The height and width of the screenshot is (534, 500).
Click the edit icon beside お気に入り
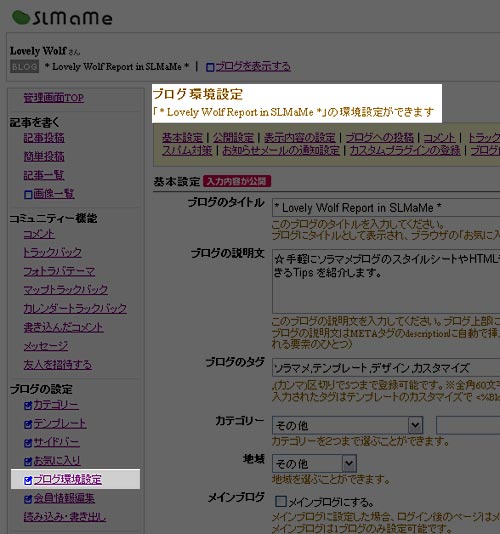(28, 461)
